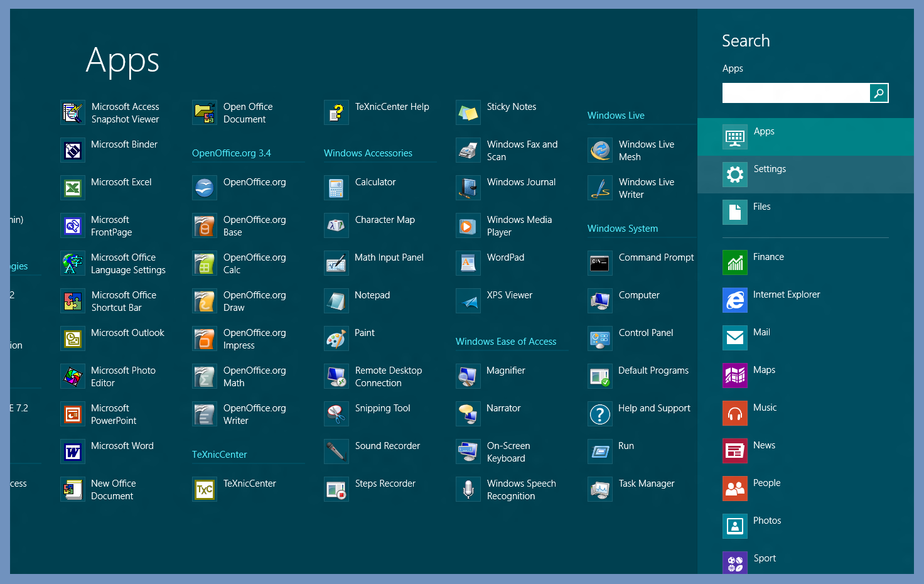Open the Sticky Notes icon
Screen dimensions: 924x584
pyautogui.click(x=468, y=113)
